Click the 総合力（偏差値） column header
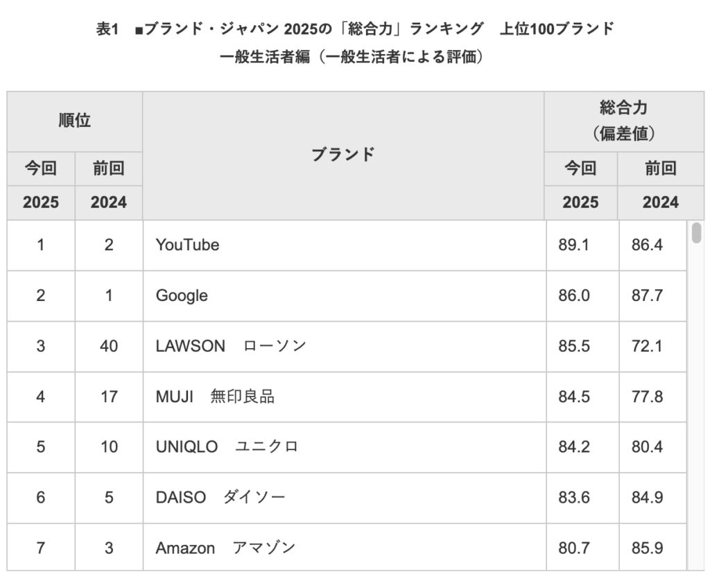This screenshot has width=710, height=588. [x=624, y=121]
